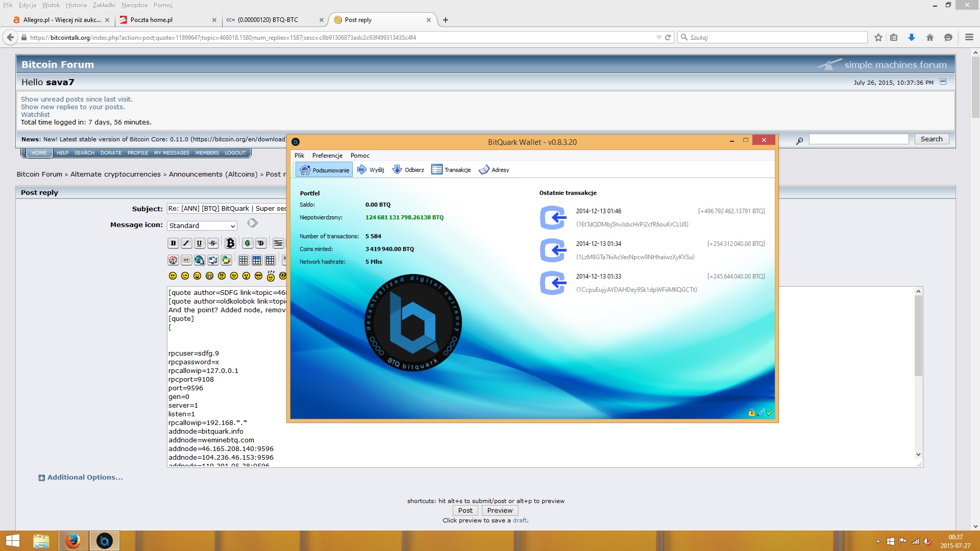Open Firefox downloads arrow button
980x551 pixels.
pyautogui.click(x=912, y=37)
